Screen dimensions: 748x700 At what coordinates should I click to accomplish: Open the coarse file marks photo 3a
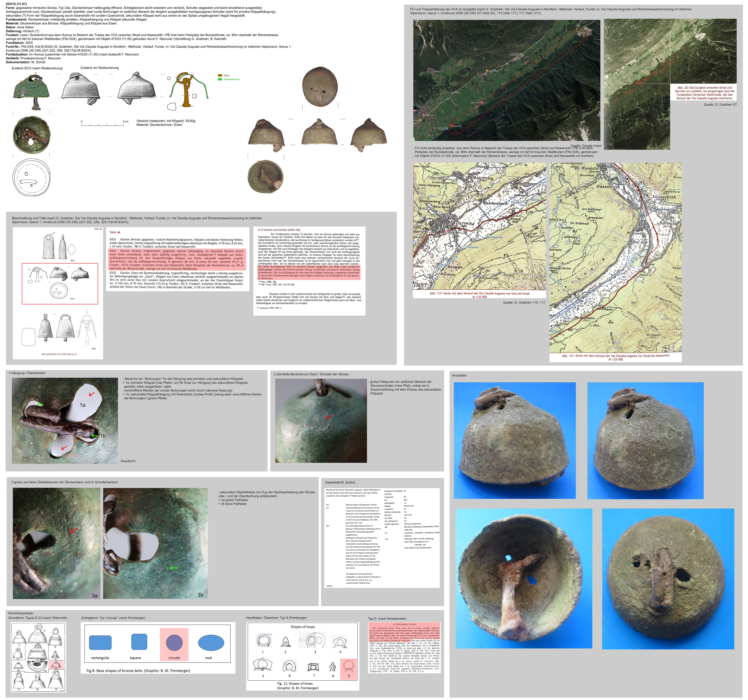(x=56, y=543)
